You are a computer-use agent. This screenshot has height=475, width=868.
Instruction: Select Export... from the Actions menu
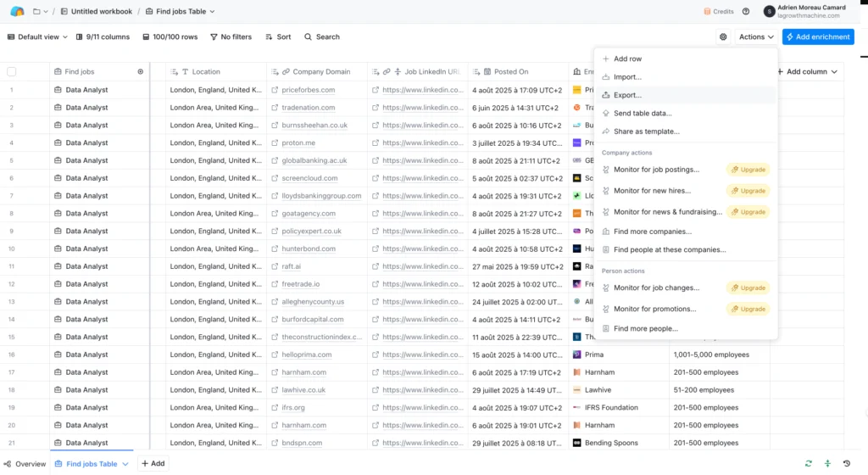[627, 95]
